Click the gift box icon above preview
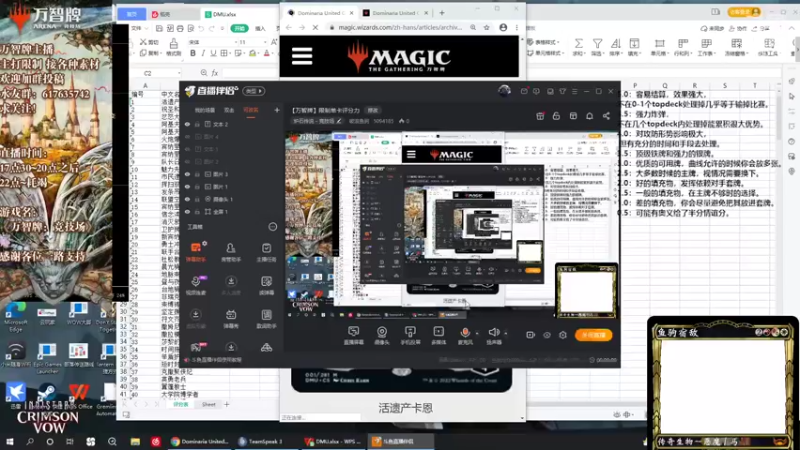800x450 pixels. (540, 116)
